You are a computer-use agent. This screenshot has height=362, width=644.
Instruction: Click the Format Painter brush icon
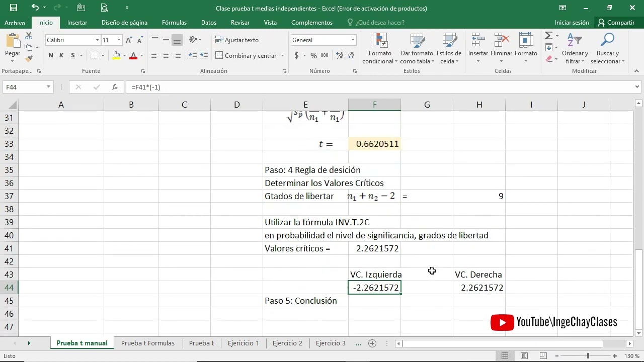click(x=29, y=58)
